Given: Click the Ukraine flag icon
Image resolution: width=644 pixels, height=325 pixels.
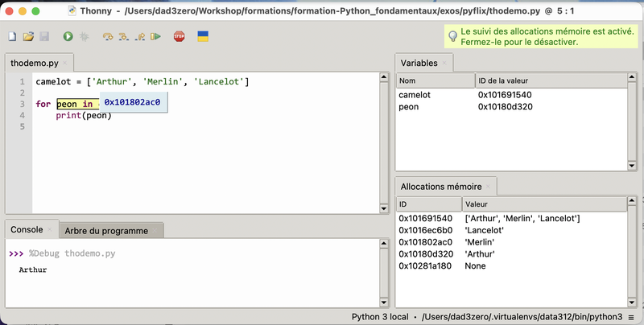Looking at the screenshot, I should click(203, 36).
